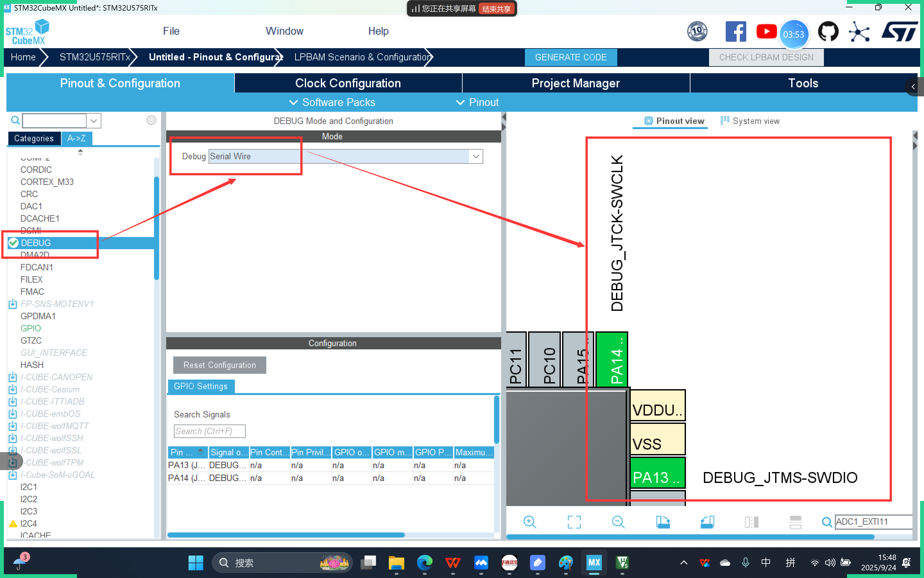Click warning icon next to I2C4
The image size is (924, 578).
click(x=13, y=524)
